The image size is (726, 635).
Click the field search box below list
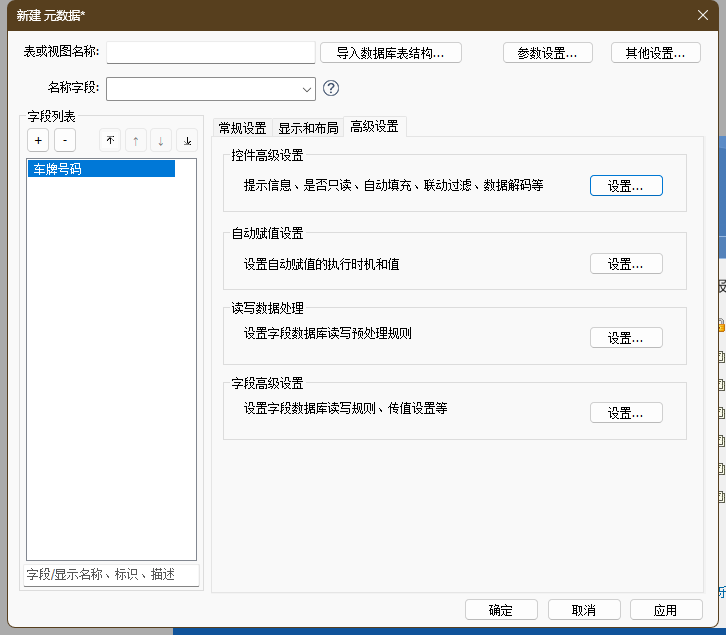coord(111,574)
